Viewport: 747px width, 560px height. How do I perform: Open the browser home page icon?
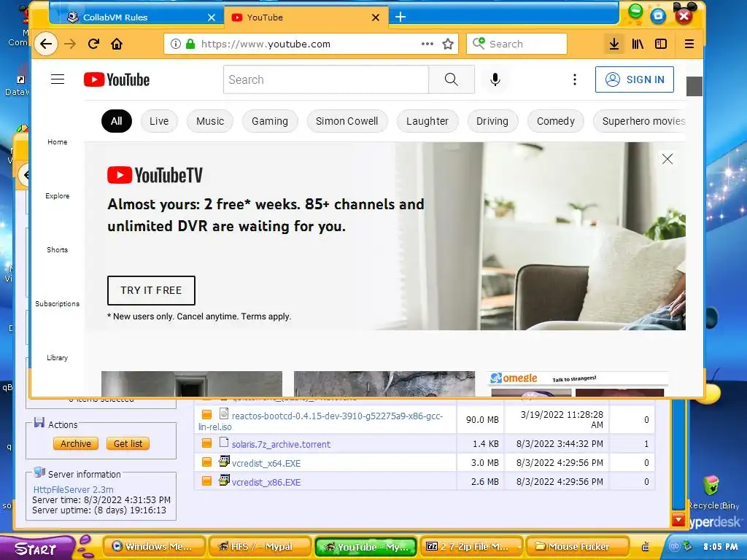pos(117,44)
